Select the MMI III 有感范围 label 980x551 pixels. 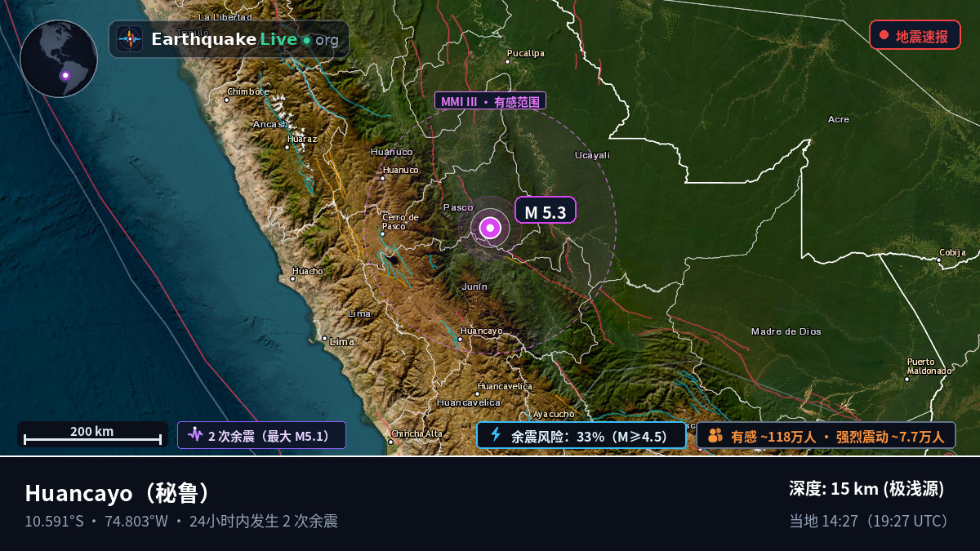point(490,100)
